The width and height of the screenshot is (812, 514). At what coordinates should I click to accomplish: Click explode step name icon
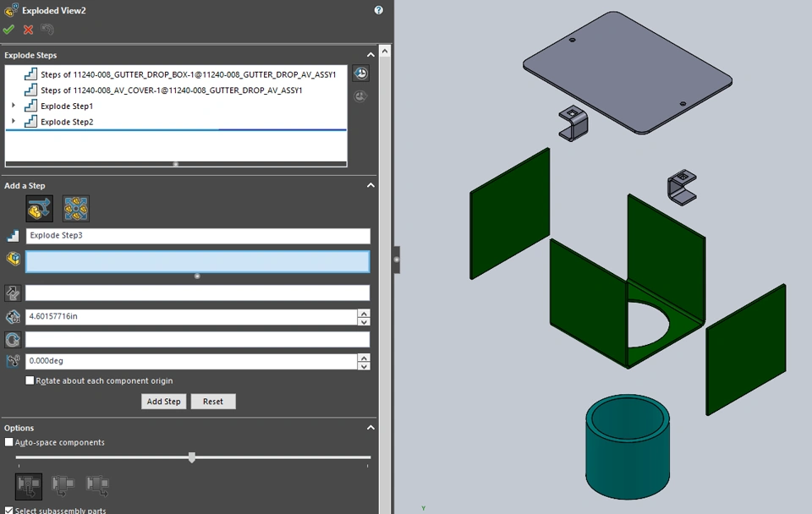[x=13, y=236]
